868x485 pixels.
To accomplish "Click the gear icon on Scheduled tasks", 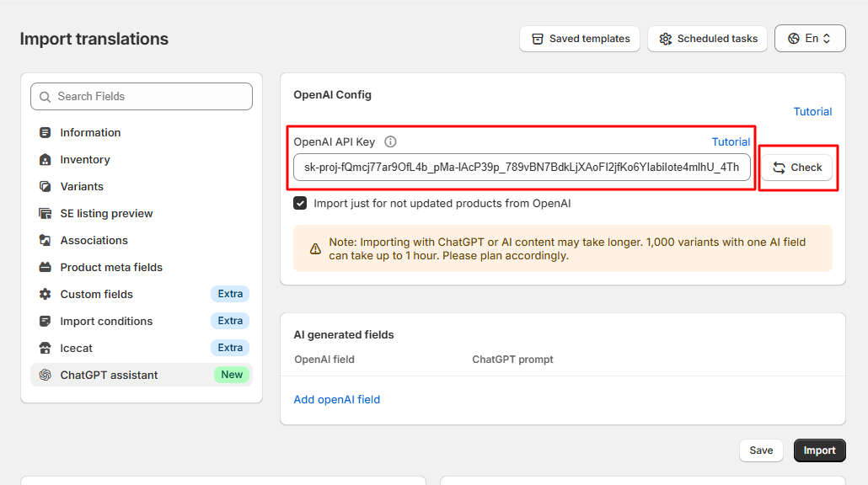I will pyautogui.click(x=666, y=39).
